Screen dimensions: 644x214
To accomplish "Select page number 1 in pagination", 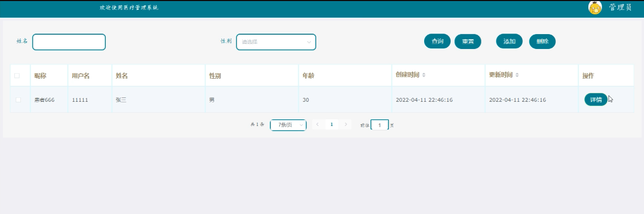I will 332,125.
